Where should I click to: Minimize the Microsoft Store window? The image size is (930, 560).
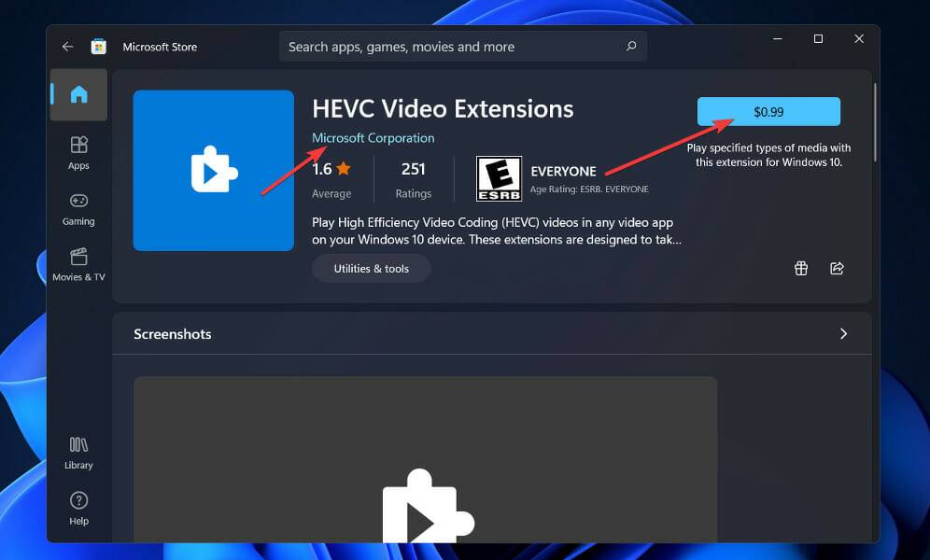pyautogui.click(x=778, y=39)
